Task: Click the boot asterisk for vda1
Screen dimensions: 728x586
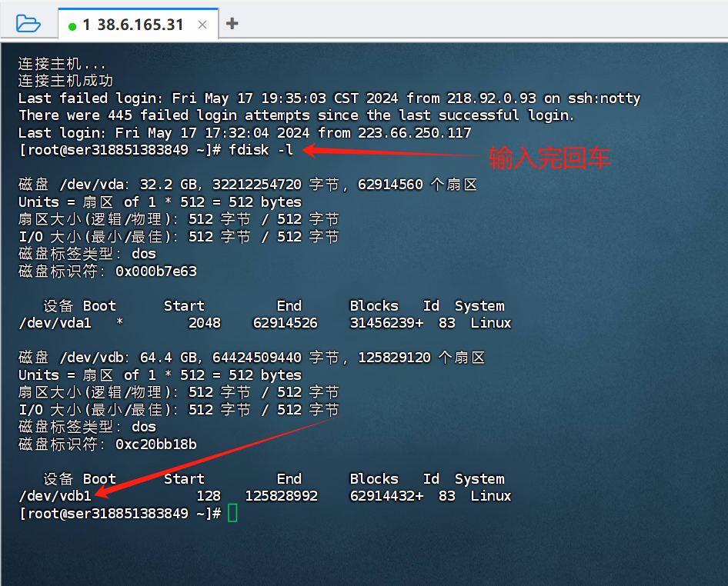Action: 119,324
